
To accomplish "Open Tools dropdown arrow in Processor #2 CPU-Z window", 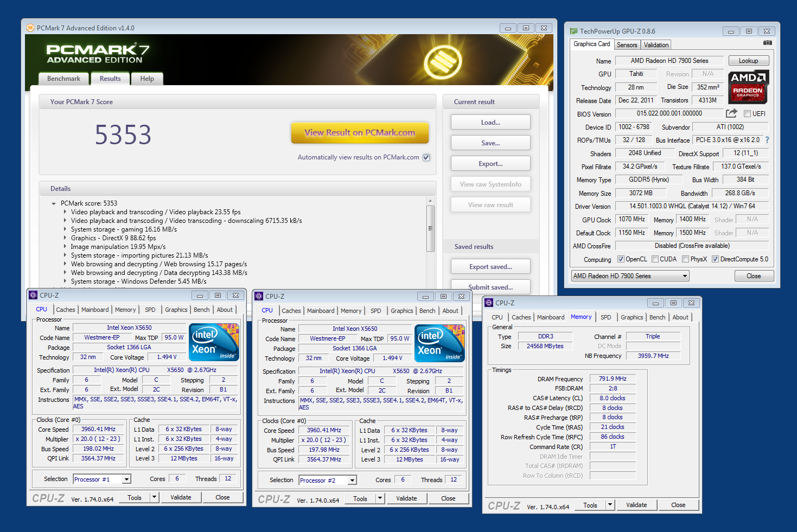I will coord(380,498).
